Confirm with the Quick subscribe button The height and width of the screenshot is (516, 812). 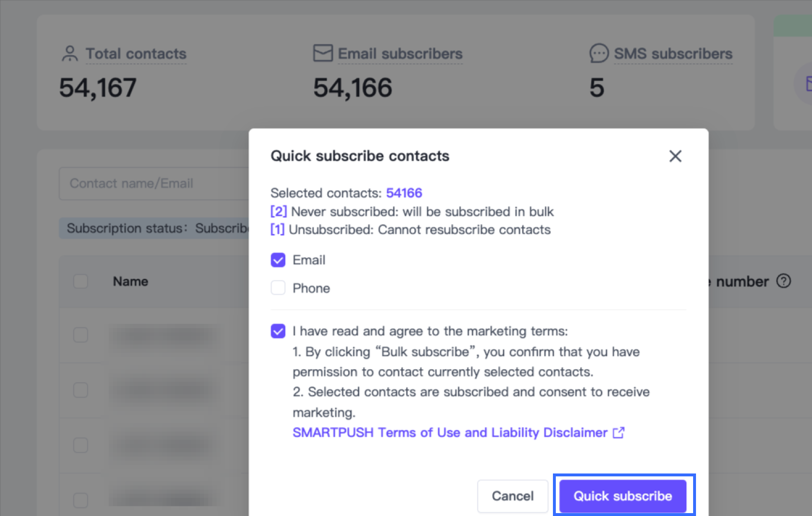[x=623, y=496]
